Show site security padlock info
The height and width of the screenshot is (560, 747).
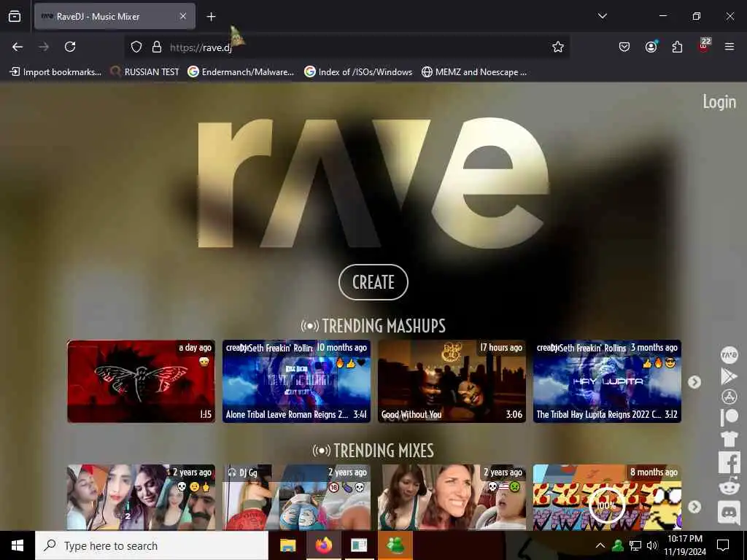coord(157,47)
